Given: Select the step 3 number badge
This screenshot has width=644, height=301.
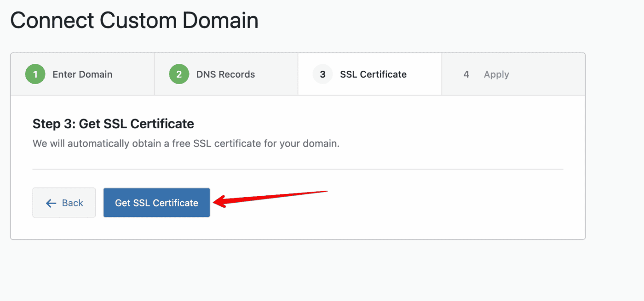Looking at the screenshot, I should (x=322, y=74).
